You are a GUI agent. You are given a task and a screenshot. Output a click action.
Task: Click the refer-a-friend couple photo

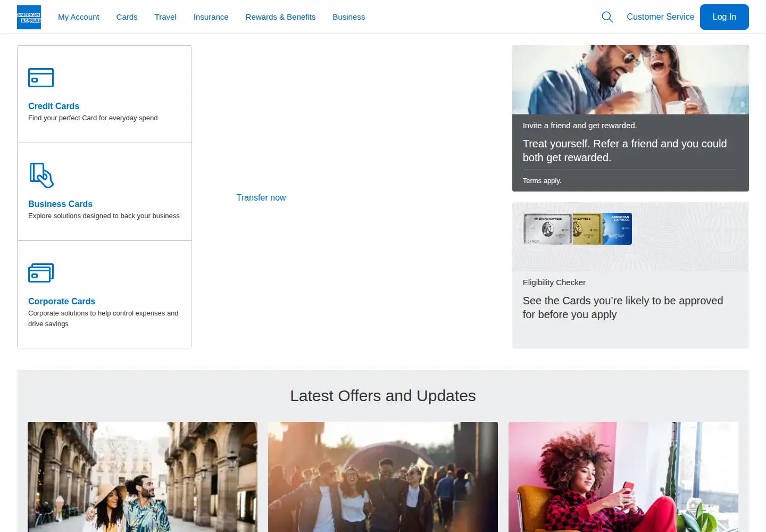(630, 80)
